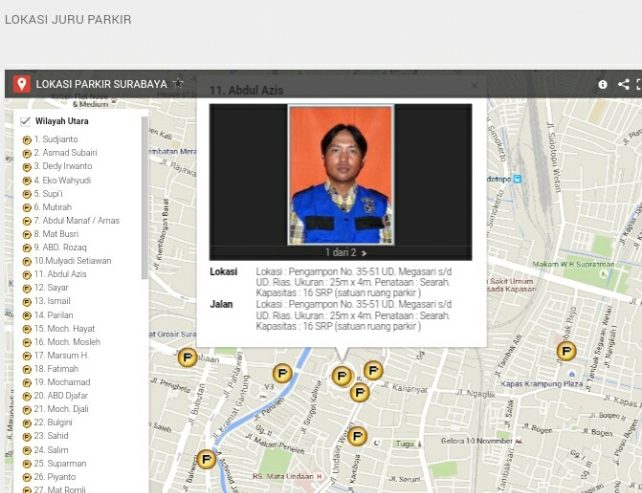Select 26. Piyanto entry

(55, 477)
